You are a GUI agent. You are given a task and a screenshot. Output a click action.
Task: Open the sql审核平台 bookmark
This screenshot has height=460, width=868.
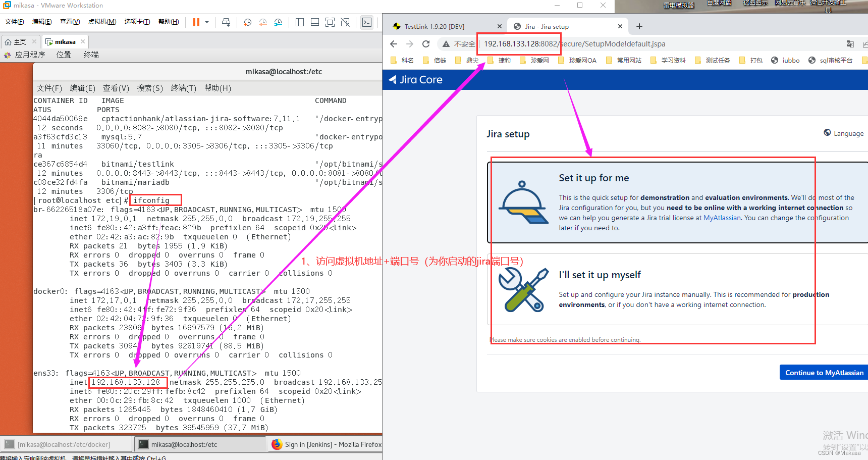(x=830, y=60)
